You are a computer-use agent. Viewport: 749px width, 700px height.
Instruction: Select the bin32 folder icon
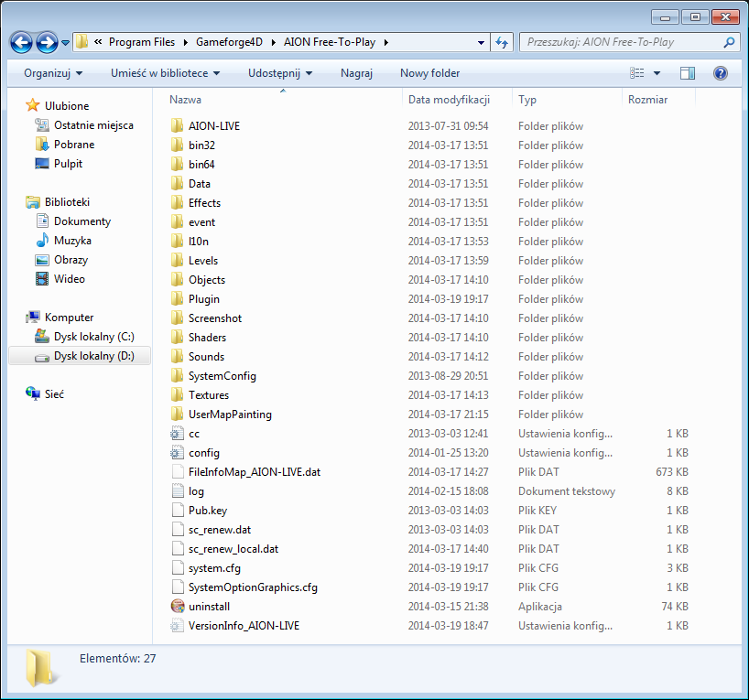(x=177, y=145)
